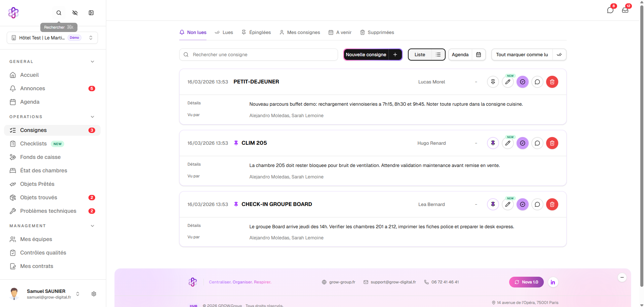This screenshot has height=307, width=644.
Task: Switch to the Mes consignes tab
Action: 300,32
